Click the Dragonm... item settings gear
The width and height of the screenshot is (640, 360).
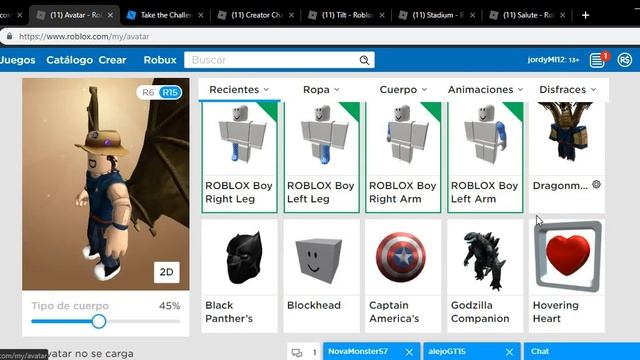coord(596,184)
